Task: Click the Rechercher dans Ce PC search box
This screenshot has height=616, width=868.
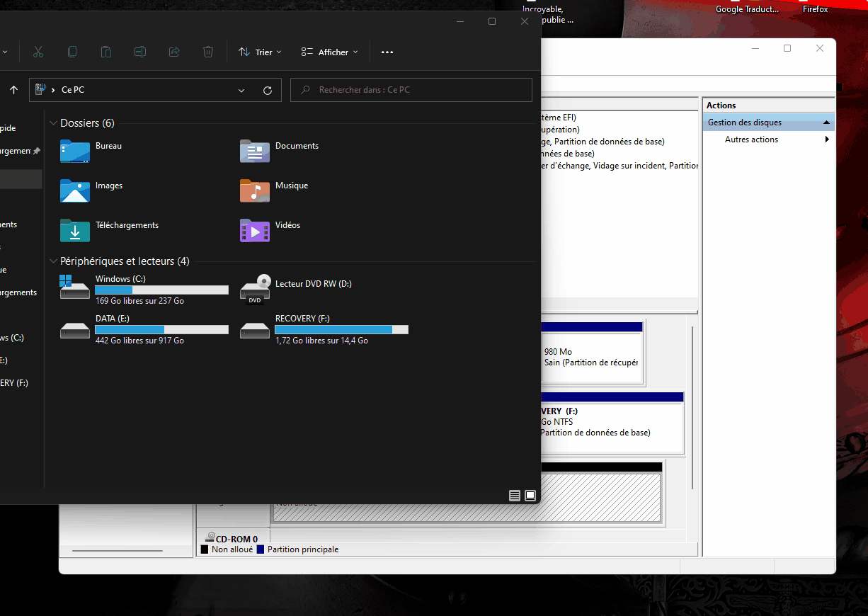Action: [x=411, y=90]
